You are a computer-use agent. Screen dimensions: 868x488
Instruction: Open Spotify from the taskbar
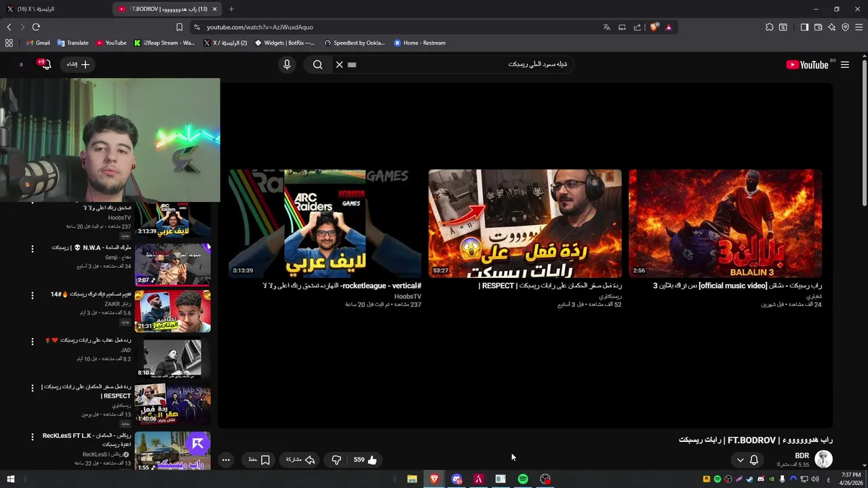pyautogui.click(x=523, y=479)
